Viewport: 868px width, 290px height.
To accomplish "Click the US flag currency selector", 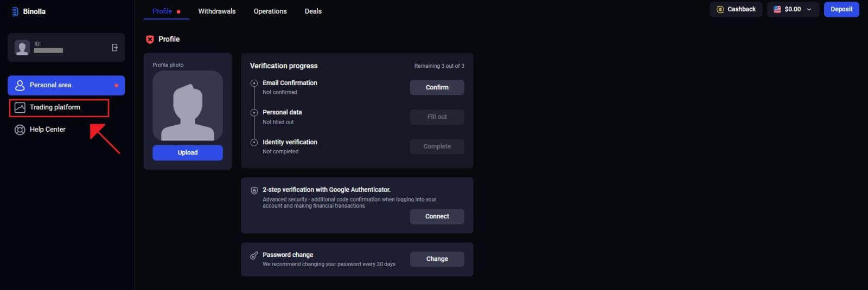I will tap(777, 9).
